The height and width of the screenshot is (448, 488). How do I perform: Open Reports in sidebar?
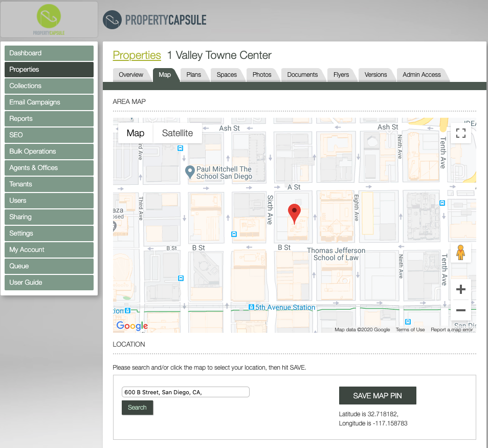pyautogui.click(x=49, y=119)
